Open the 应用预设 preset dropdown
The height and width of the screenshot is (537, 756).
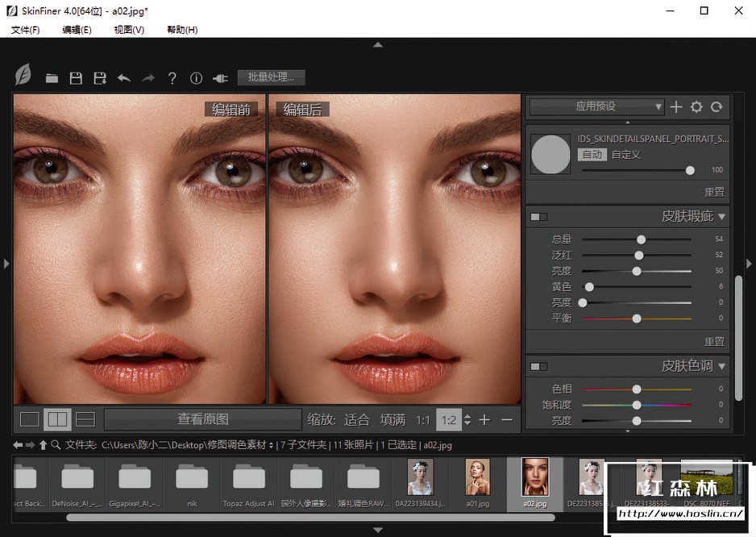point(596,106)
